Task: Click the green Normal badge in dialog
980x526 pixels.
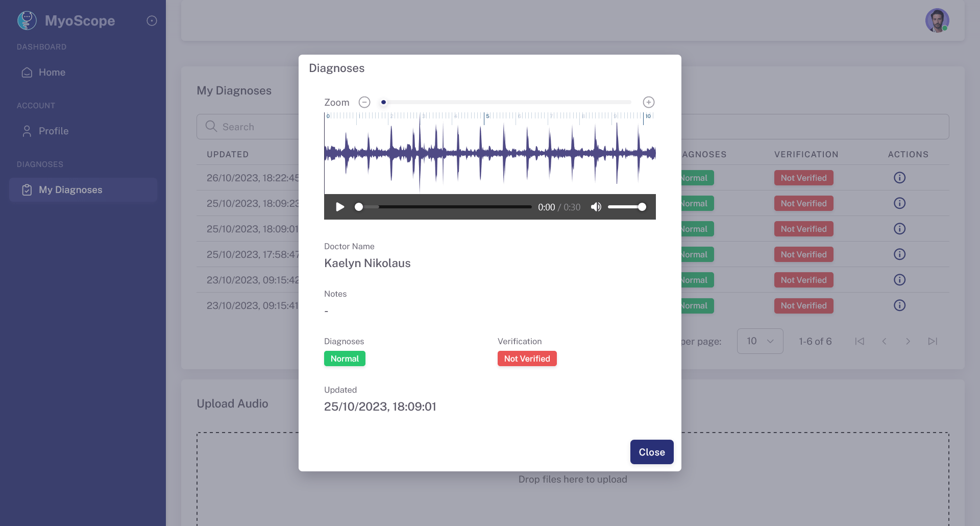Action: [x=345, y=358]
